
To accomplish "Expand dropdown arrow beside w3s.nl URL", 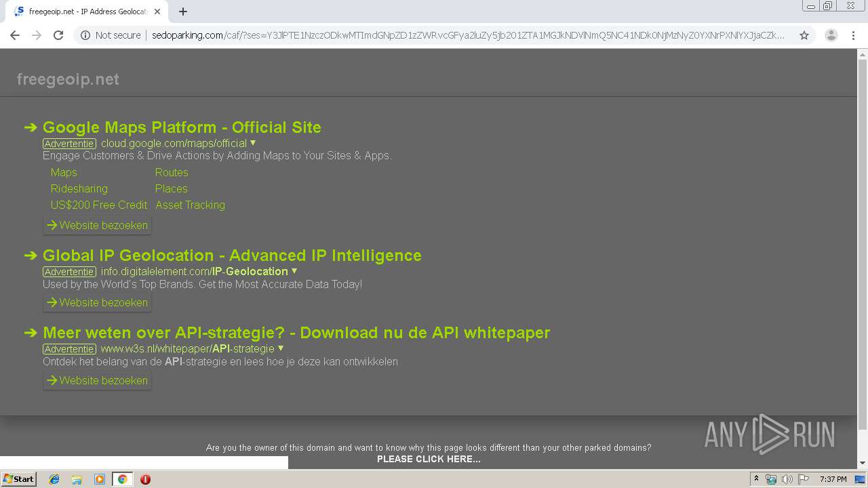I will [281, 348].
